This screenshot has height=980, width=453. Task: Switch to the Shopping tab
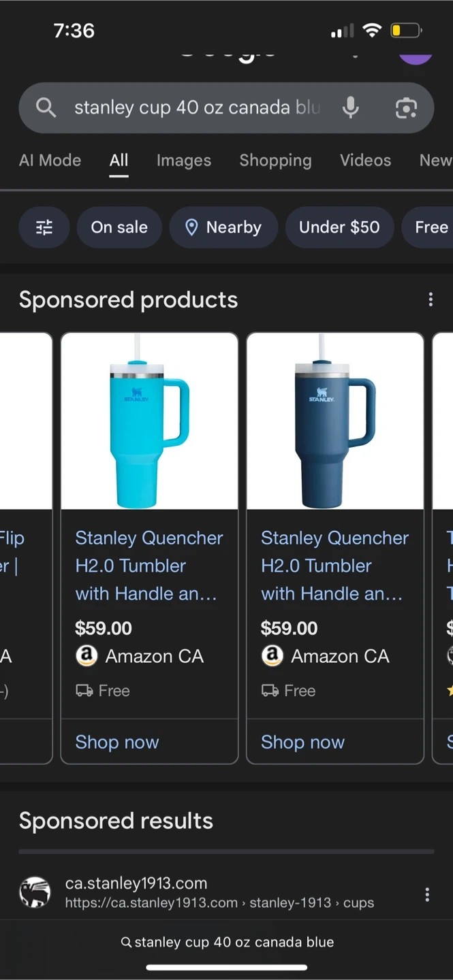(275, 161)
